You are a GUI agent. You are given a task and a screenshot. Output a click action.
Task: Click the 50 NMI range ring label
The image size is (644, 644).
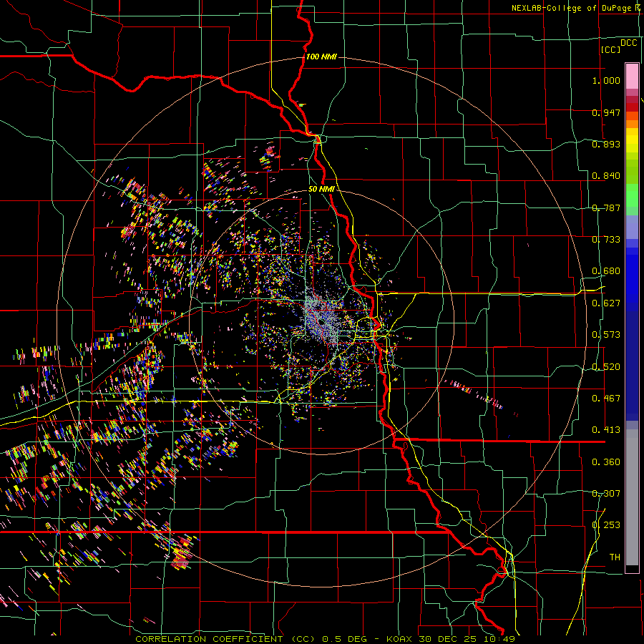pos(321,190)
